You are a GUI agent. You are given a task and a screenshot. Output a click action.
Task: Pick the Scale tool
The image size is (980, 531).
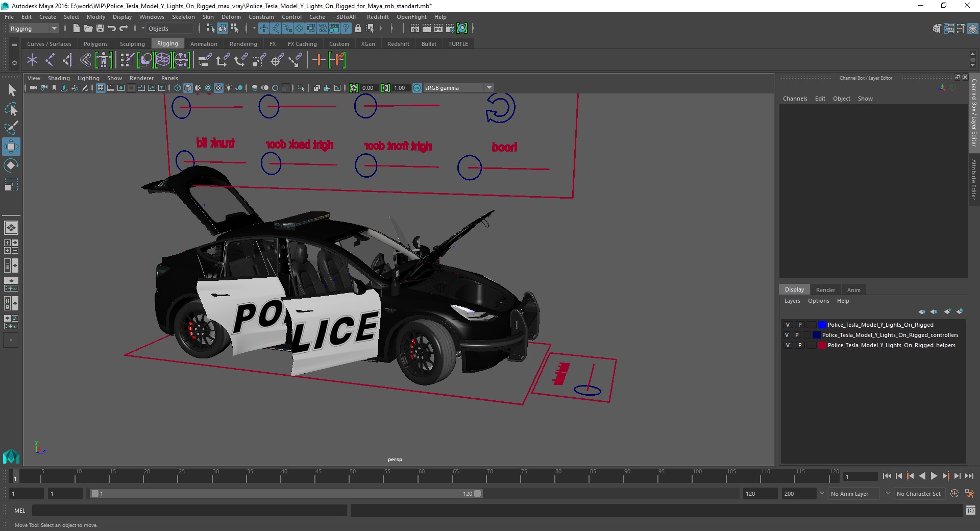11,184
